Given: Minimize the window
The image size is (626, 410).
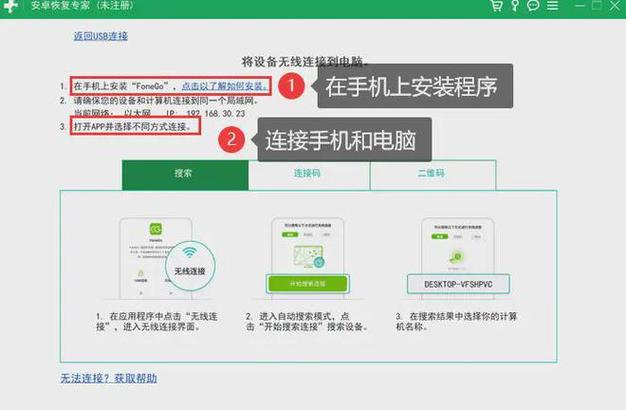Looking at the screenshot, I should coord(580,6).
